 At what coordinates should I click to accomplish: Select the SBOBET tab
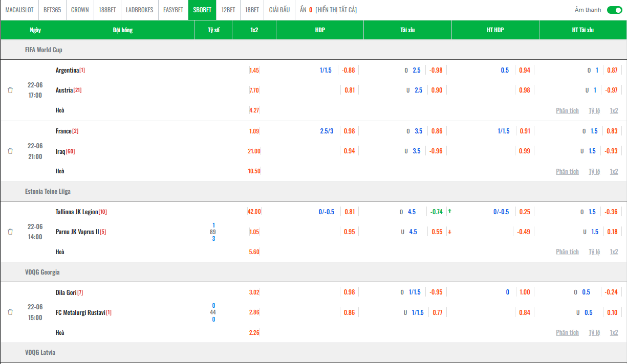point(202,10)
